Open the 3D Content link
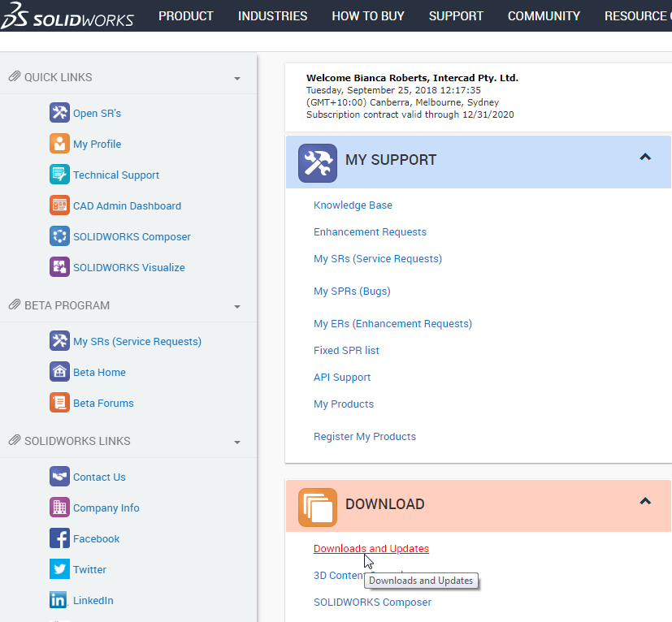The height and width of the screenshot is (622, 672). [x=339, y=575]
